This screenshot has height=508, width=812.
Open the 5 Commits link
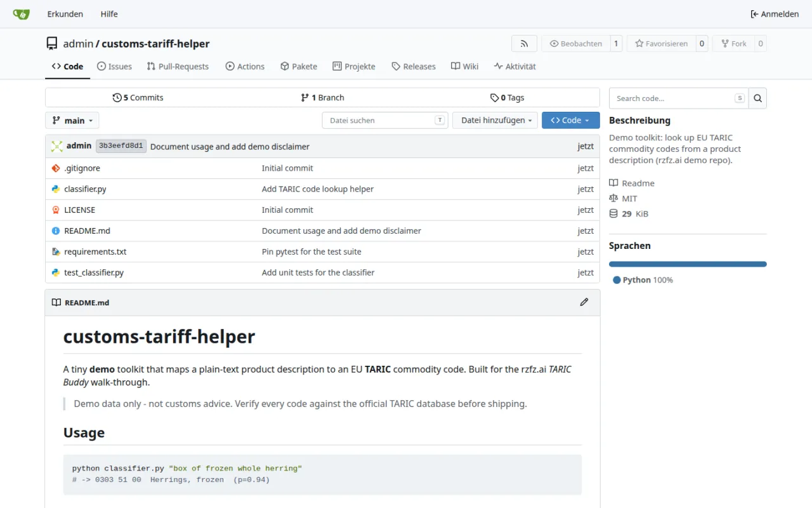tap(138, 98)
